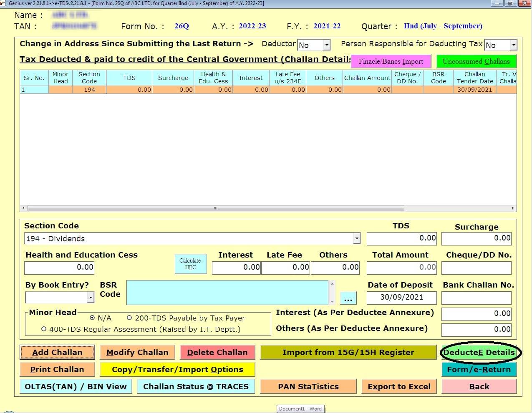Screen dimensions: 532x413
Task: Open Person Responsible address change dropdown
Action: 514,45
